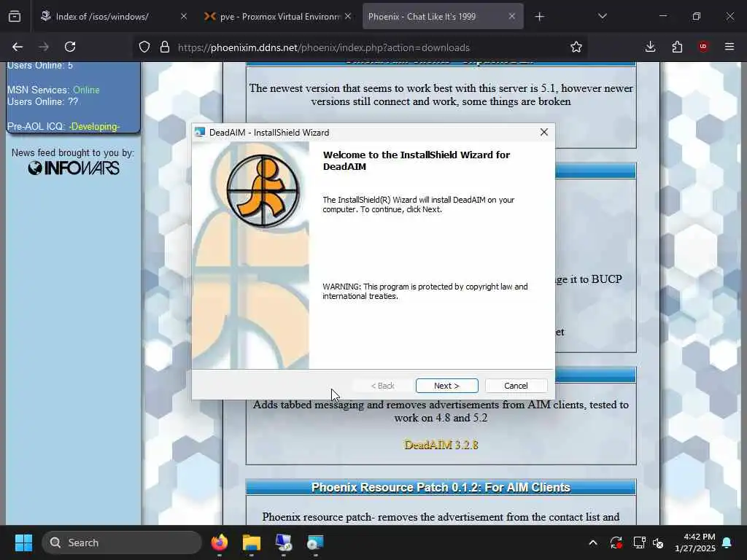Image resolution: width=747 pixels, height=560 pixels.
Task: Click the DeadAIM crosshair logo in the installer
Action: coord(263,192)
